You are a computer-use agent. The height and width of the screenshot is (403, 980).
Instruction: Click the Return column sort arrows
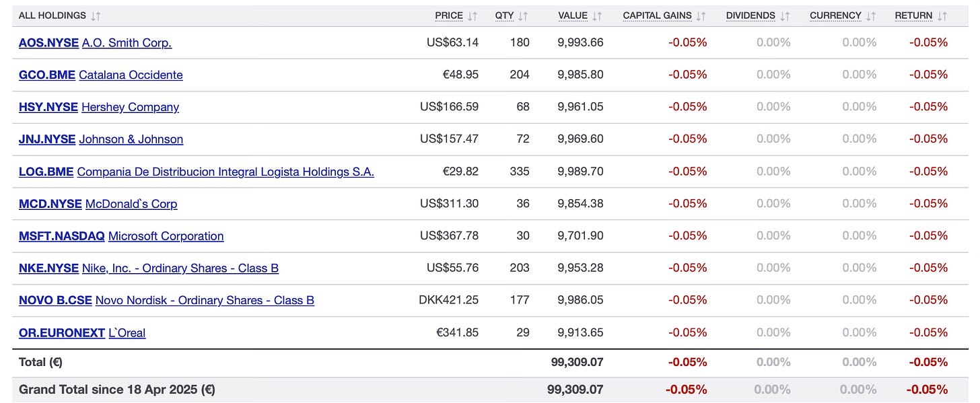click(x=942, y=15)
